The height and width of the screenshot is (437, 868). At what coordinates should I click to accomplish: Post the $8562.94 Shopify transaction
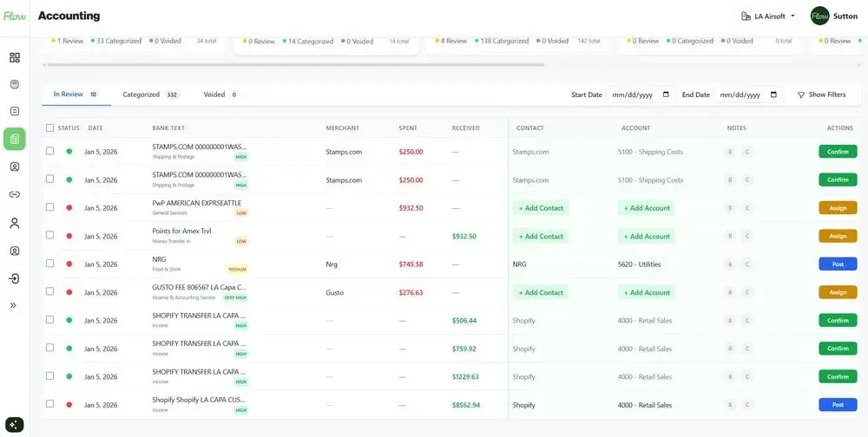tap(838, 405)
